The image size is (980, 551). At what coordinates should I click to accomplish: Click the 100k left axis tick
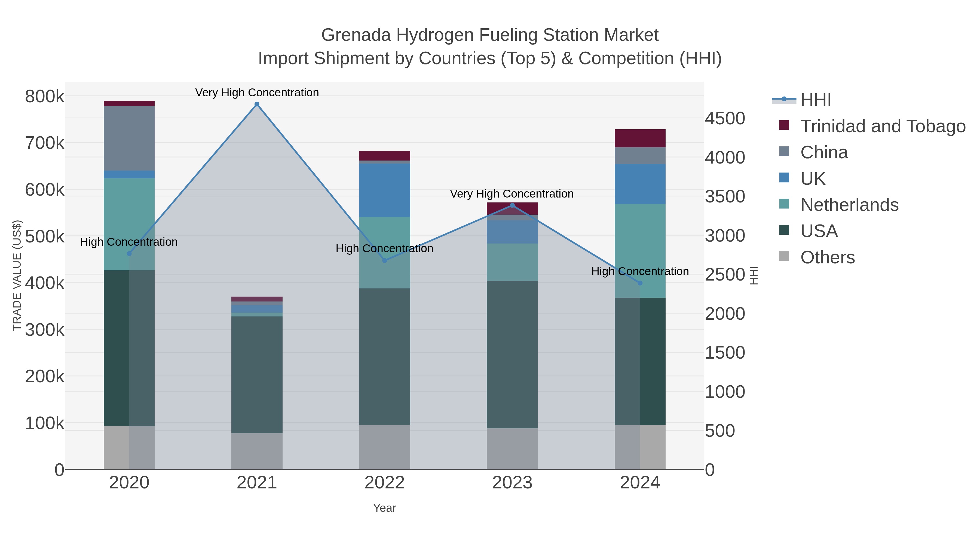point(45,423)
